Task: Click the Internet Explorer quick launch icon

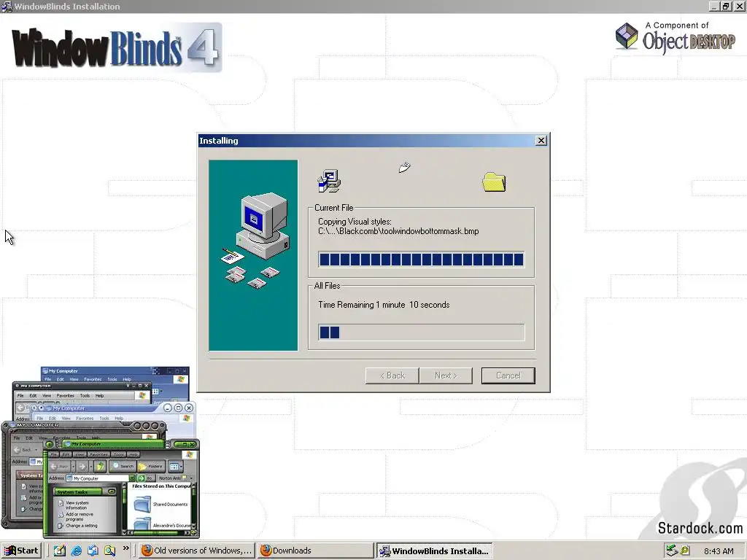Action: coord(76,551)
